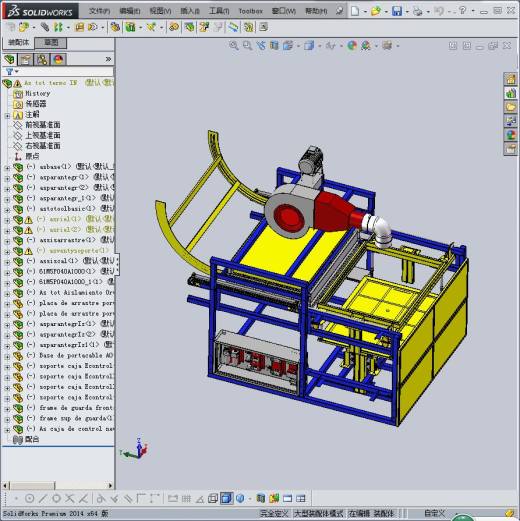The image size is (520, 521).
Task: Open the 帮助(H) menu
Action: click(316, 11)
